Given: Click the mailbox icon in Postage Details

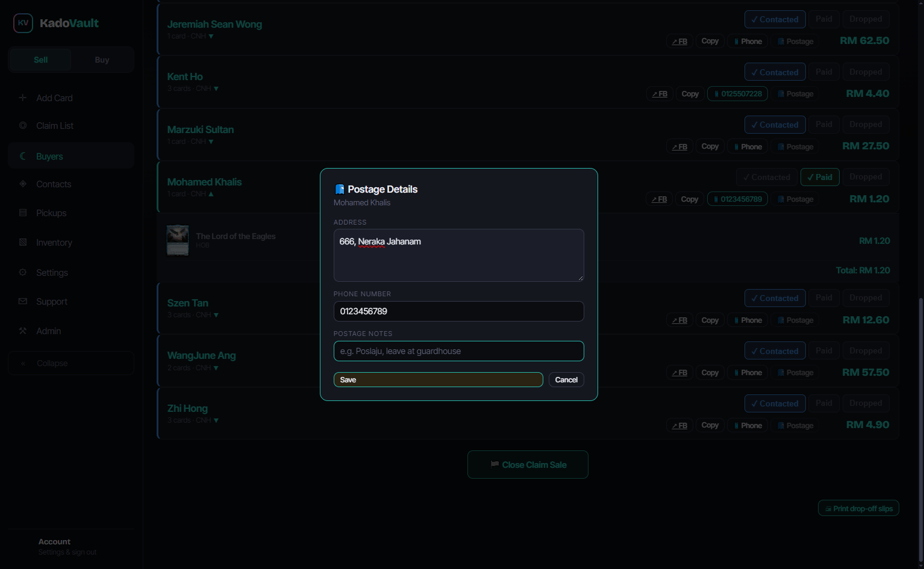Looking at the screenshot, I should pyautogui.click(x=340, y=189).
